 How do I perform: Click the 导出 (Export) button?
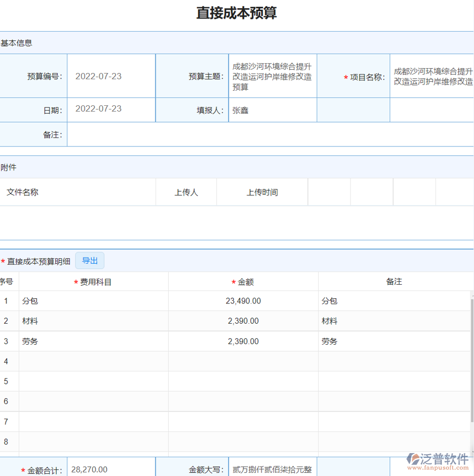click(x=89, y=261)
